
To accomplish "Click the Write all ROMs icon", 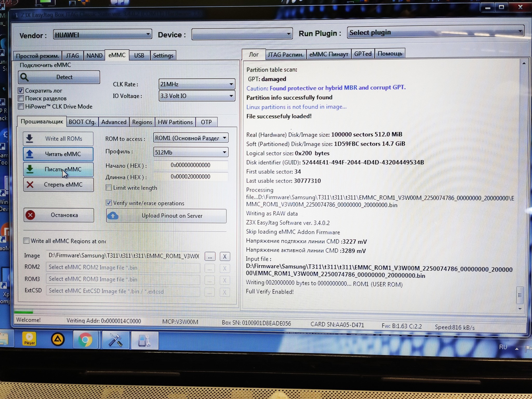I will 31,138.
